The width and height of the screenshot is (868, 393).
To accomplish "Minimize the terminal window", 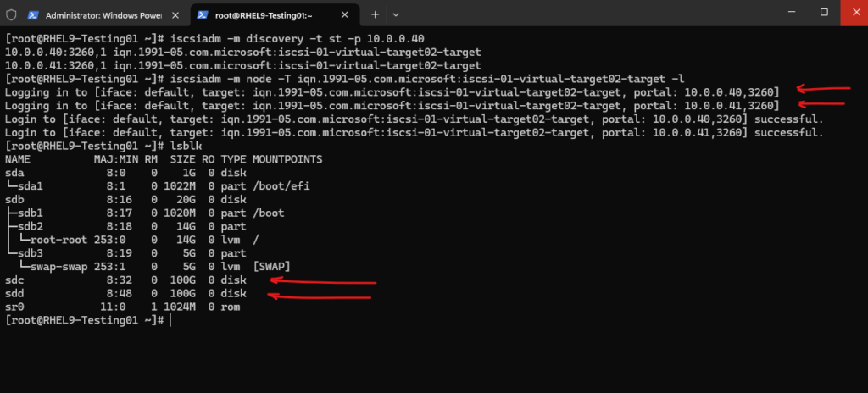I will click(786, 12).
